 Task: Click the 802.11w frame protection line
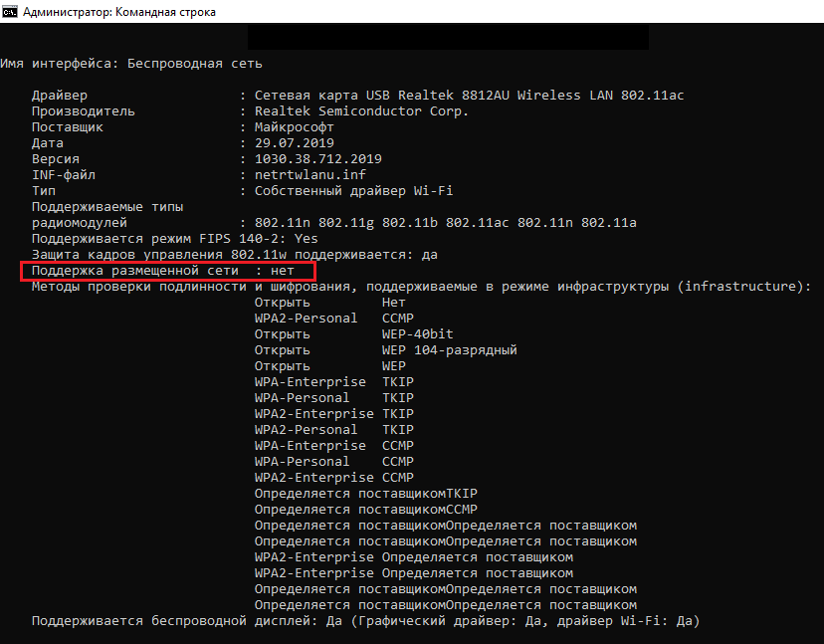click(x=234, y=255)
